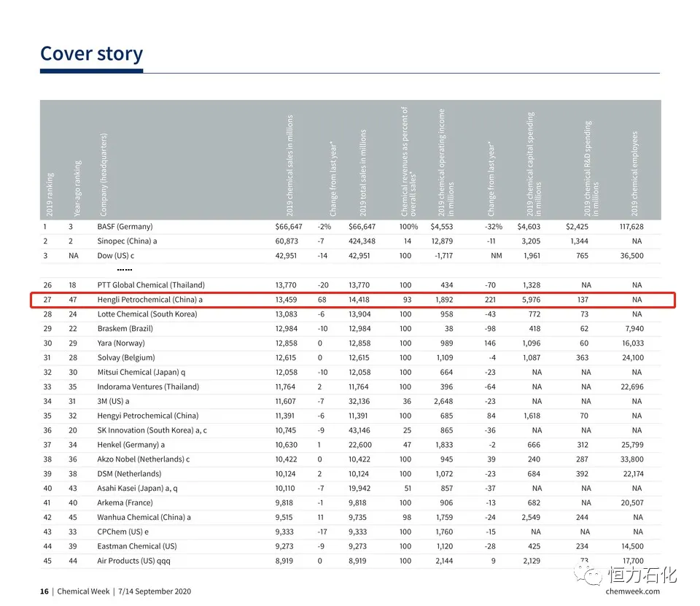Image resolution: width=700 pixels, height=606 pixels.
Task: Click the Sinopec (China) company entry
Action: [x=127, y=241]
